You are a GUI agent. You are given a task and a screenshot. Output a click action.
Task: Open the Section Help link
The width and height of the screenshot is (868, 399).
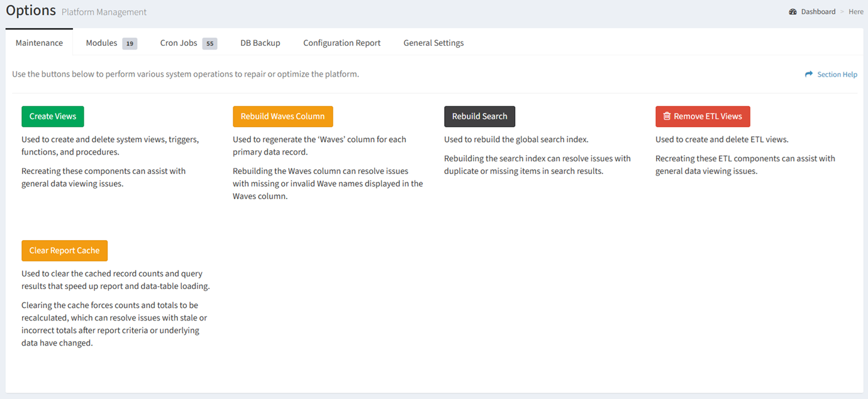point(837,74)
